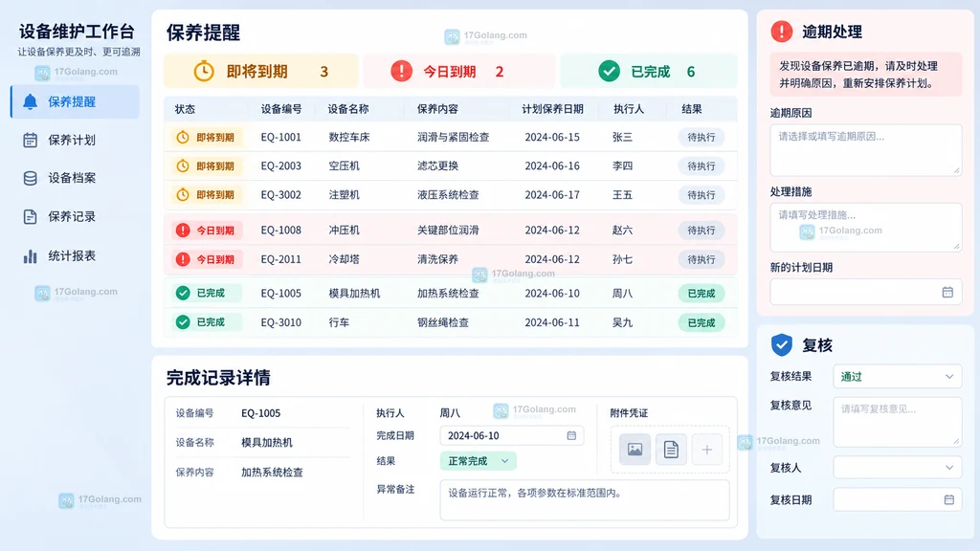Click the shield check icon beside 复核 title
The width and height of the screenshot is (980, 551).
[781, 344]
